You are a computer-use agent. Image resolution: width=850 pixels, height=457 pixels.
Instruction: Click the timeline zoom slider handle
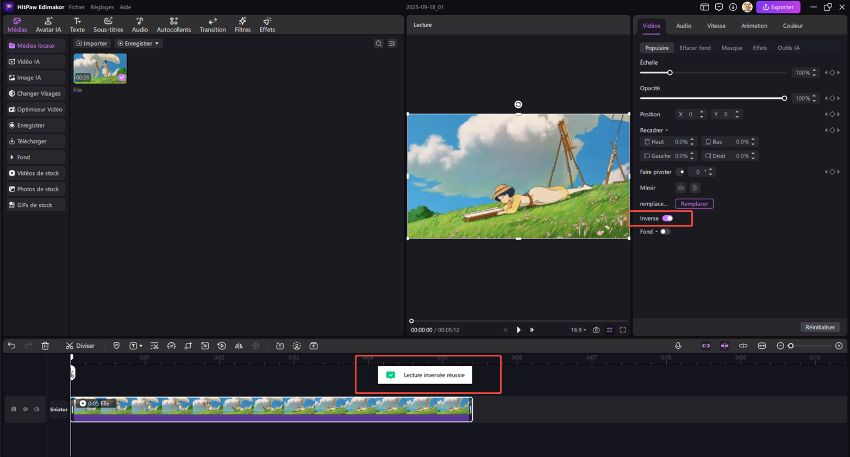791,346
